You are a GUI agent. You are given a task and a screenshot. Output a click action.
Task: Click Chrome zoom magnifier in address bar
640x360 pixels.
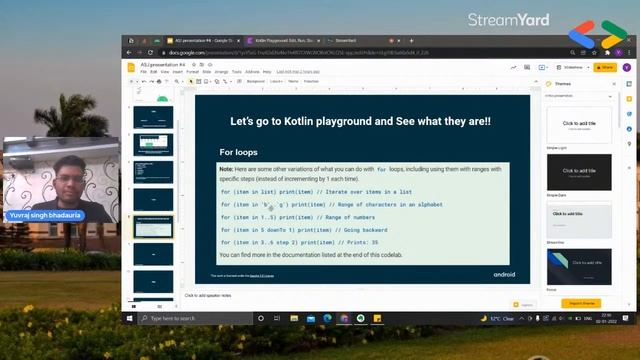pyautogui.click(x=573, y=53)
